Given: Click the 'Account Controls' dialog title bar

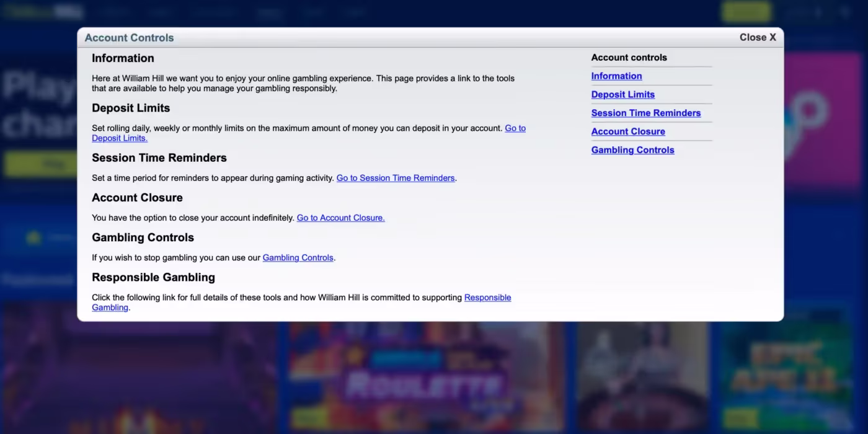Looking at the screenshot, I should (372, 37).
